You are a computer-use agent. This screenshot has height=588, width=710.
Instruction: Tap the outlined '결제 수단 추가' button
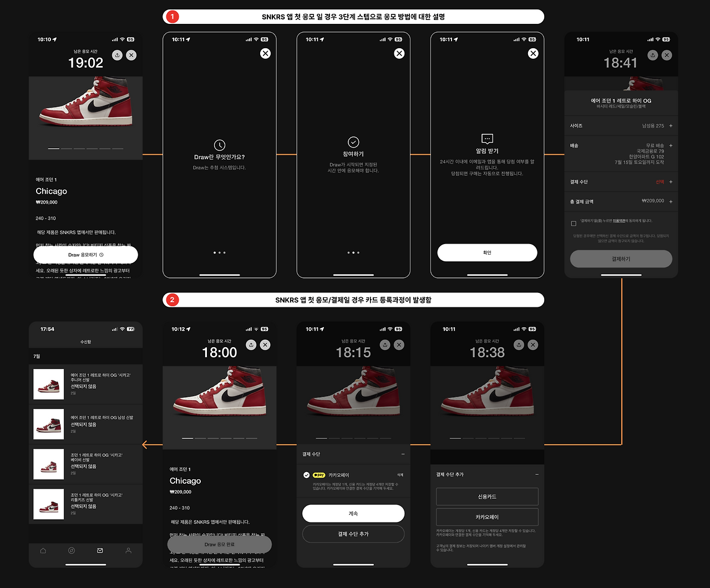(x=353, y=534)
